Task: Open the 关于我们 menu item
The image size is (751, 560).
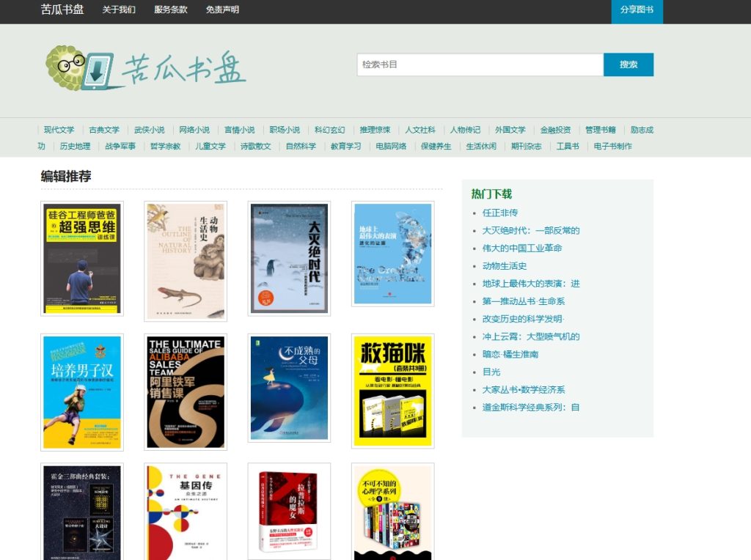Action: 119,10
